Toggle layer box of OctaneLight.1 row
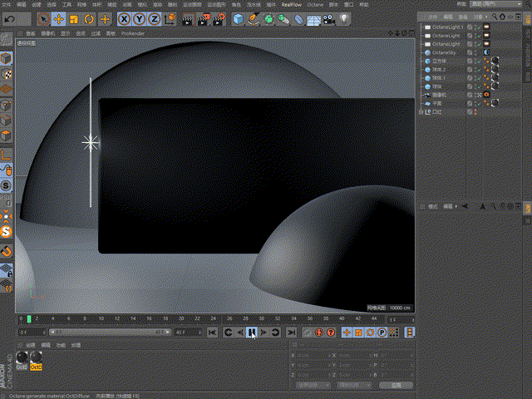532x399 pixels. [x=470, y=27]
